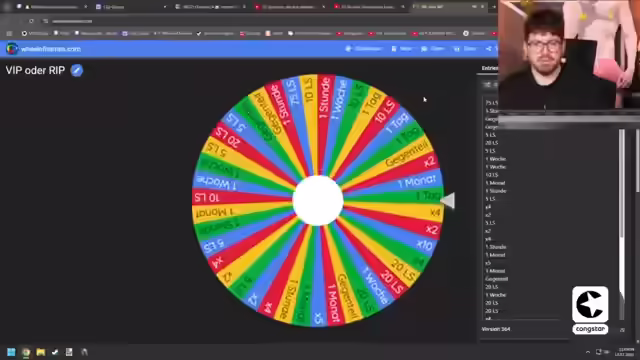Open File Explorer from the taskbar
Image resolution: width=640 pixels, height=360 pixels.
[41, 352]
